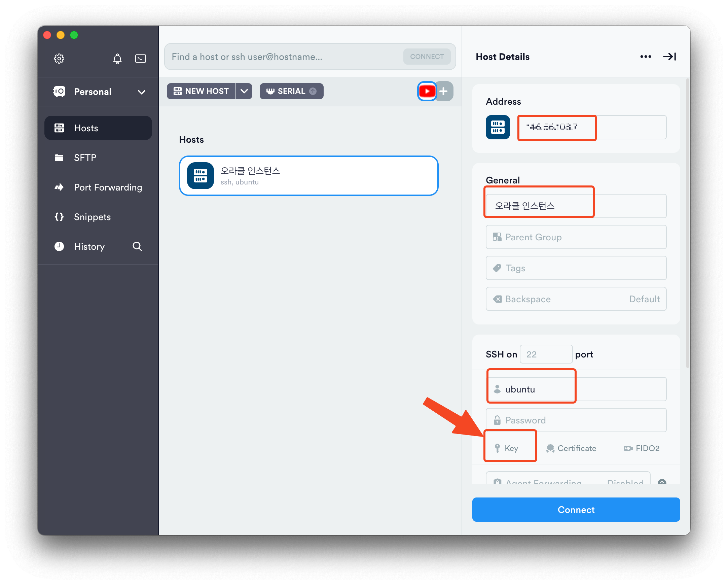Select the Key authentication option
This screenshot has width=728, height=585.
pyautogui.click(x=510, y=448)
